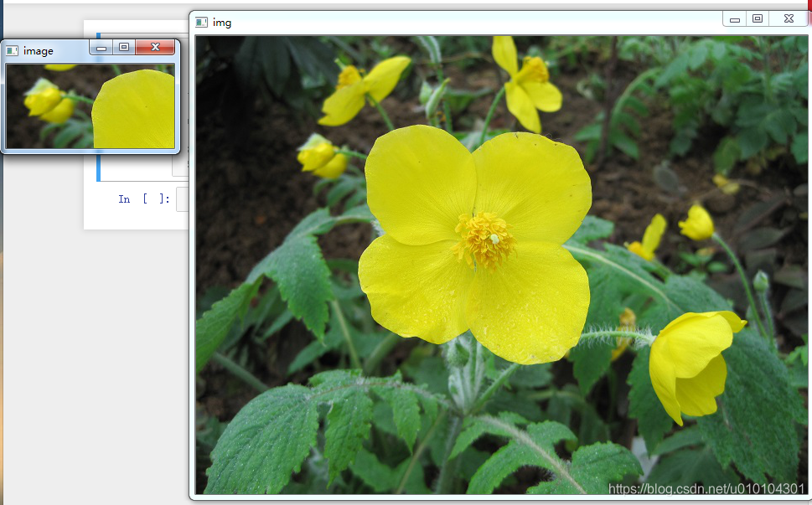Close the small 'image' window

tap(155, 48)
